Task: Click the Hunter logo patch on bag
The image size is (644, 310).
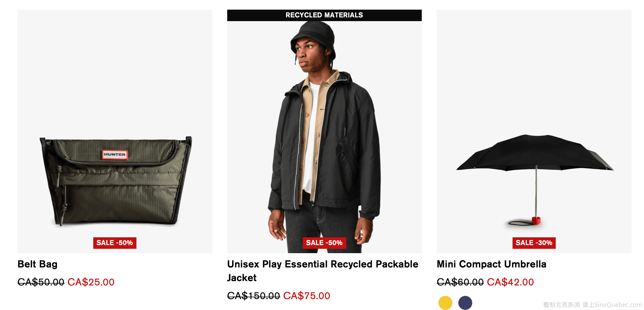Action: tap(115, 154)
